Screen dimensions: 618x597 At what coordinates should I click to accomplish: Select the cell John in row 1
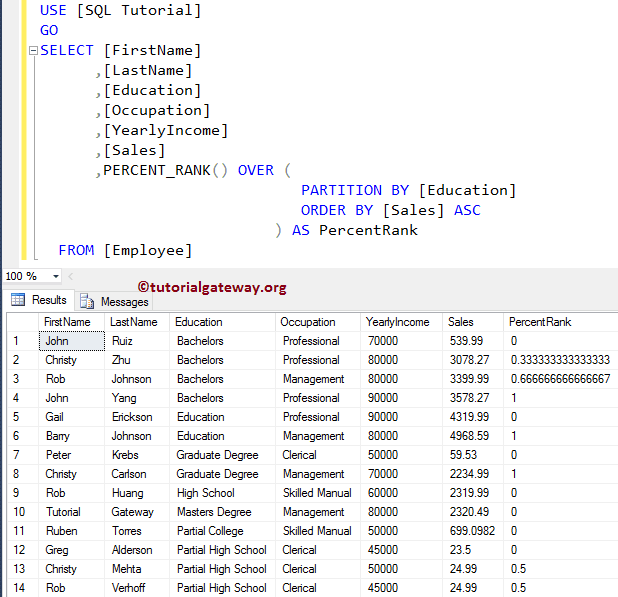(72, 341)
